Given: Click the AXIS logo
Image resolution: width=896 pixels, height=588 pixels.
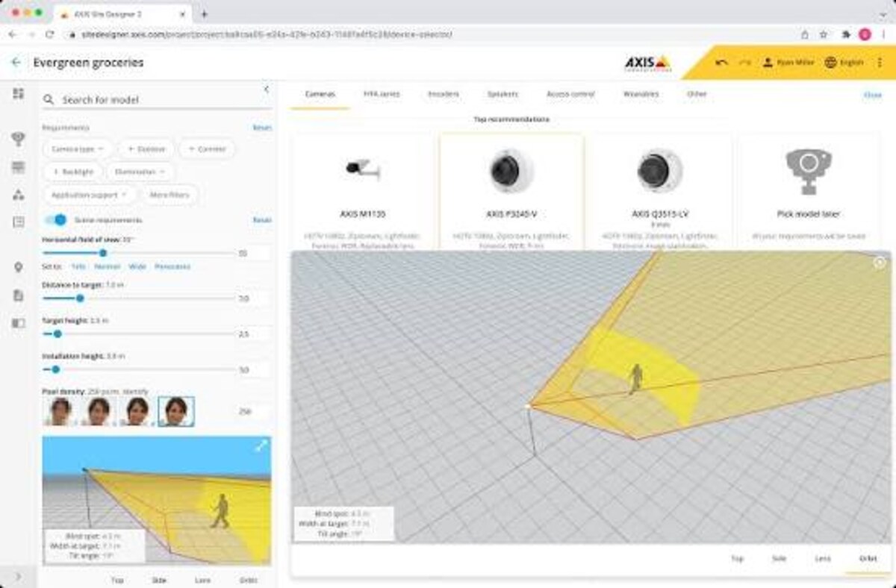Looking at the screenshot, I should (648, 63).
